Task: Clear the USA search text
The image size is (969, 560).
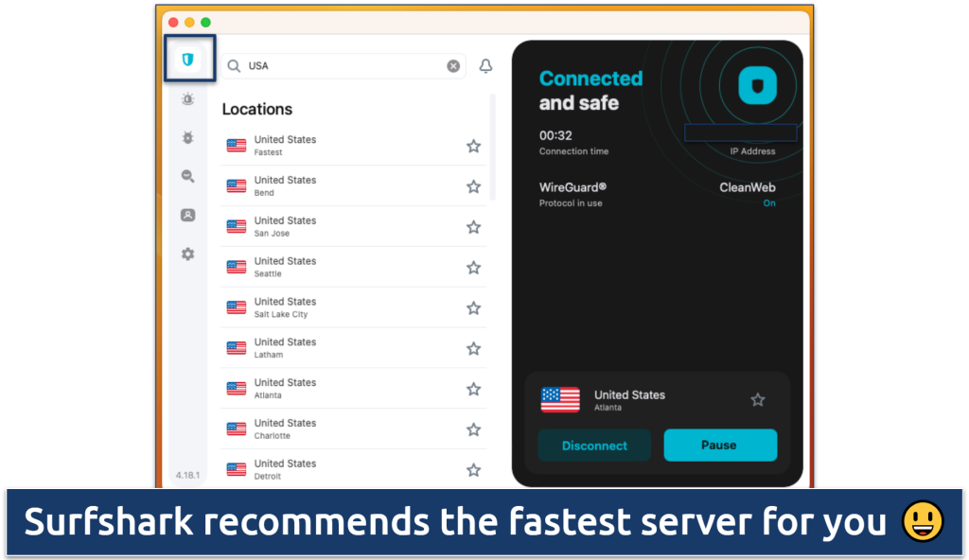Action: pos(453,66)
